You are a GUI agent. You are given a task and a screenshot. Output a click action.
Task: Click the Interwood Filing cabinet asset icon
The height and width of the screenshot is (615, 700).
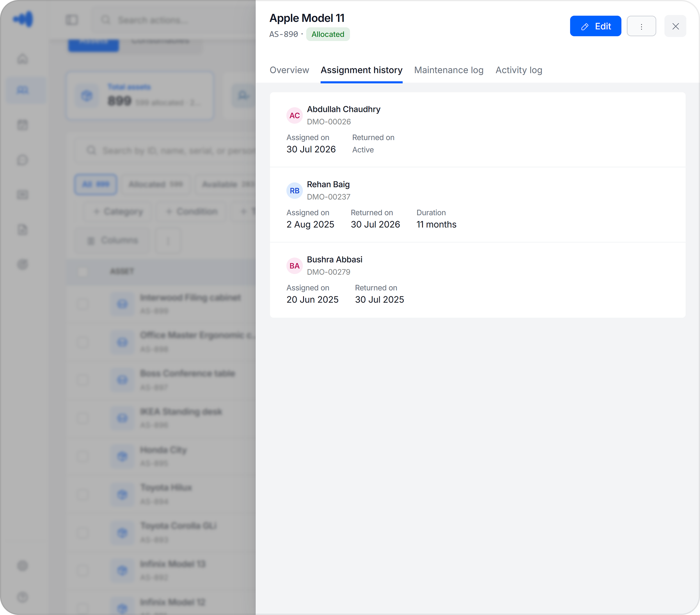[x=122, y=304]
